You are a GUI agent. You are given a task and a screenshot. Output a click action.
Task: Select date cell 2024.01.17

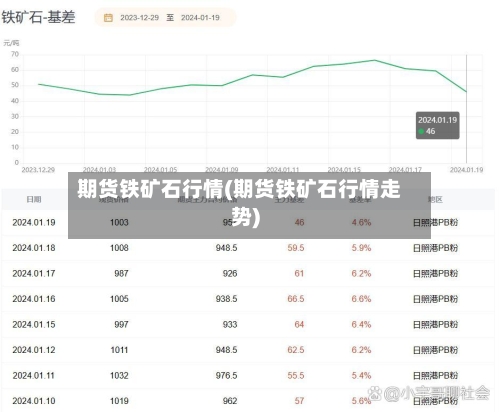(x=34, y=274)
